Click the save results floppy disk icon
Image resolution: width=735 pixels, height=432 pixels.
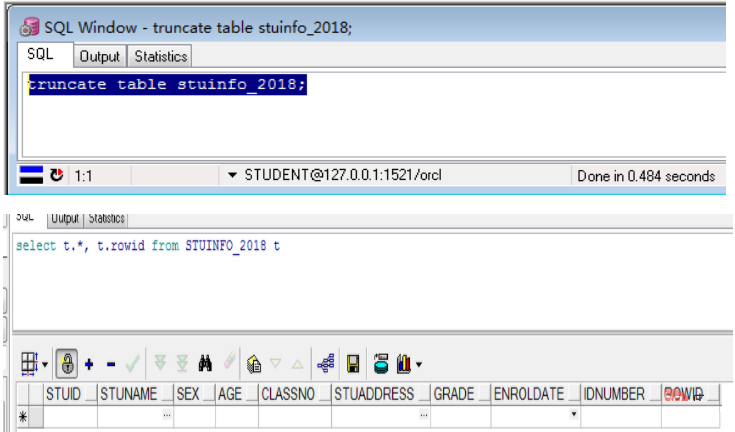point(353,362)
